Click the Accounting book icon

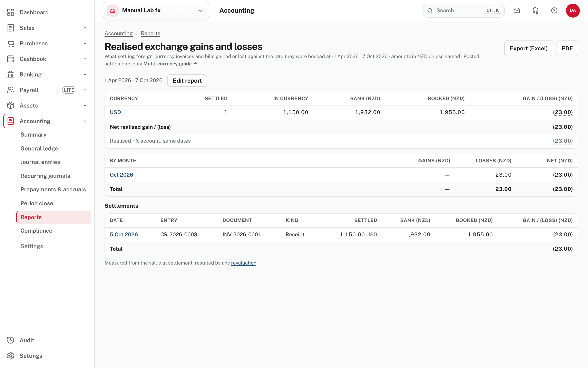point(10,121)
